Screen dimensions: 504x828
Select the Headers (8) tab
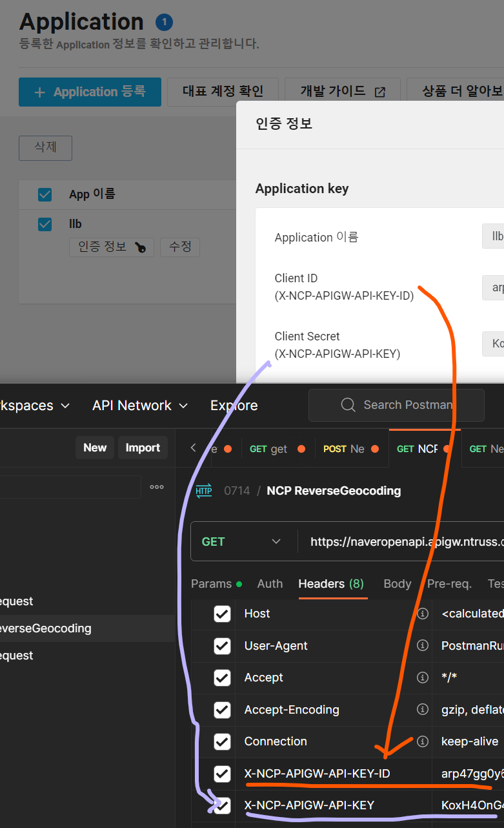(331, 584)
